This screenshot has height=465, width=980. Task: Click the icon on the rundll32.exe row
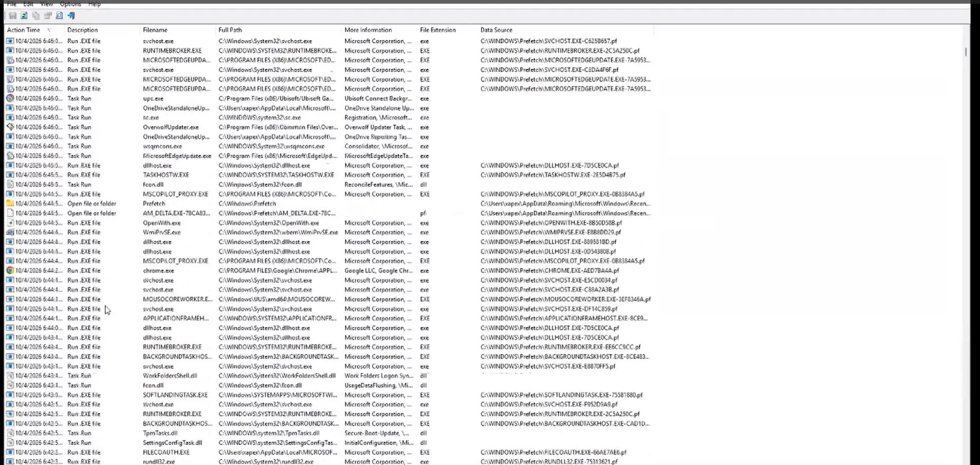click(10, 461)
